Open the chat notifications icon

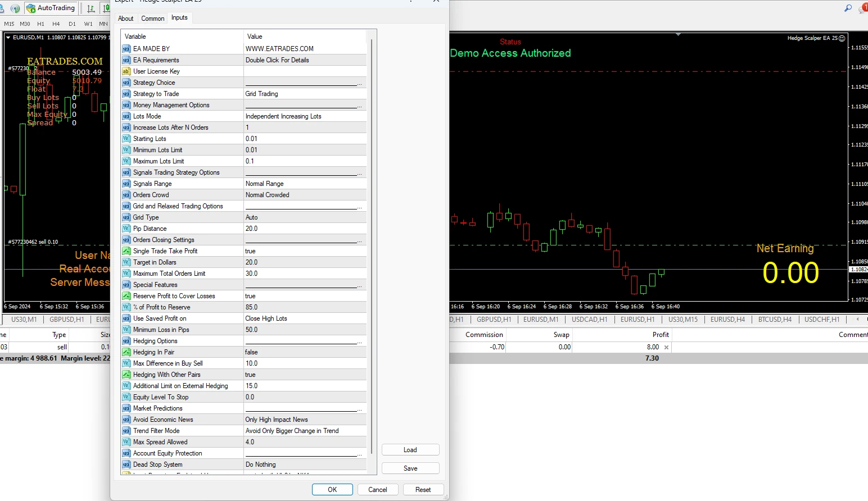click(863, 8)
